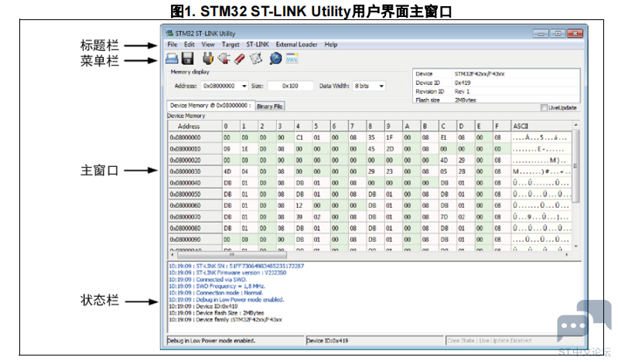Click the Connected via SWD log line
Screen dimensions: 618x364
208,279
